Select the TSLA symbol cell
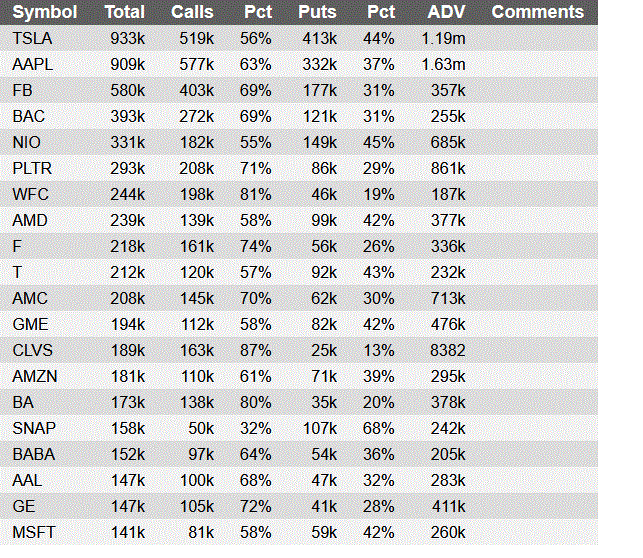Screen dimensions: 643x558 pyautogui.click(x=32, y=39)
